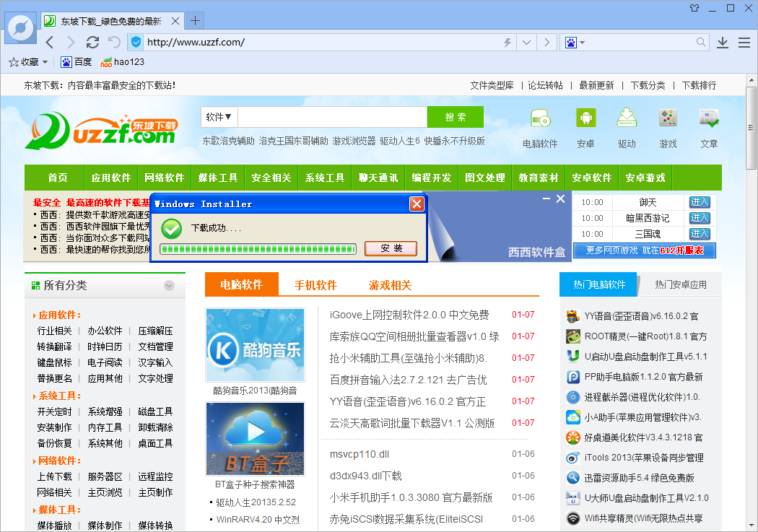This screenshot has width=758, height=532.
Task: Click the YY语音 app icon
Action: point(573,316)
